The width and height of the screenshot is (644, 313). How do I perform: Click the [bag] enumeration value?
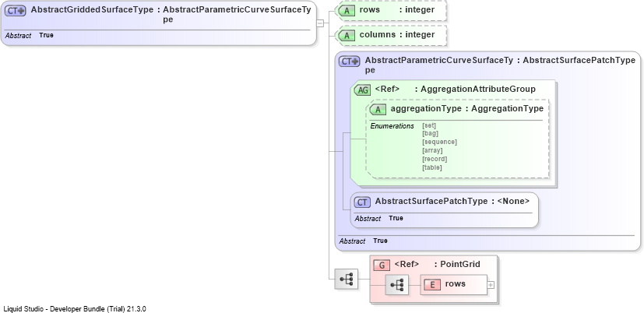point(430,133)
